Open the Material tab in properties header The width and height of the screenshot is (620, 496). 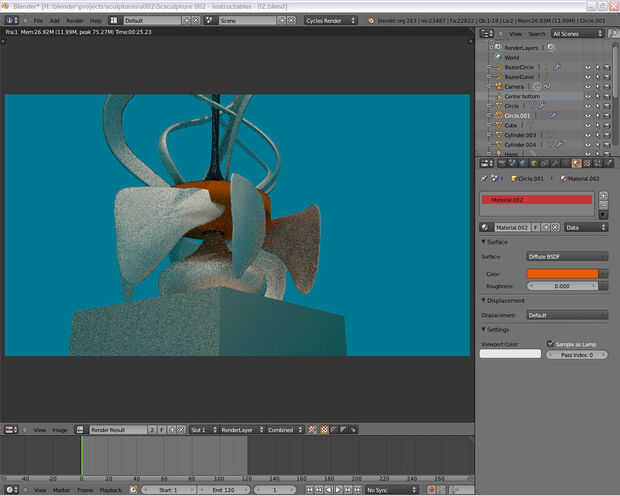[577, 162]
